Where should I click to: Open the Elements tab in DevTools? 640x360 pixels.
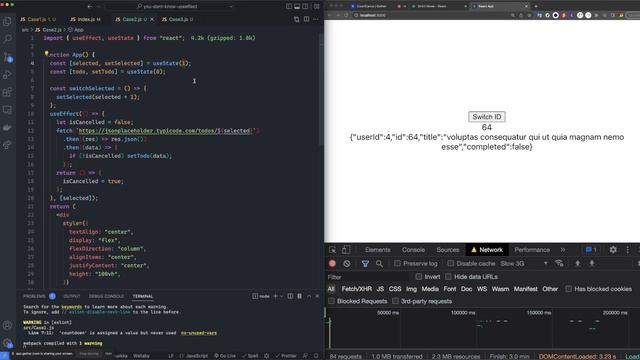[x=378, y=250]
